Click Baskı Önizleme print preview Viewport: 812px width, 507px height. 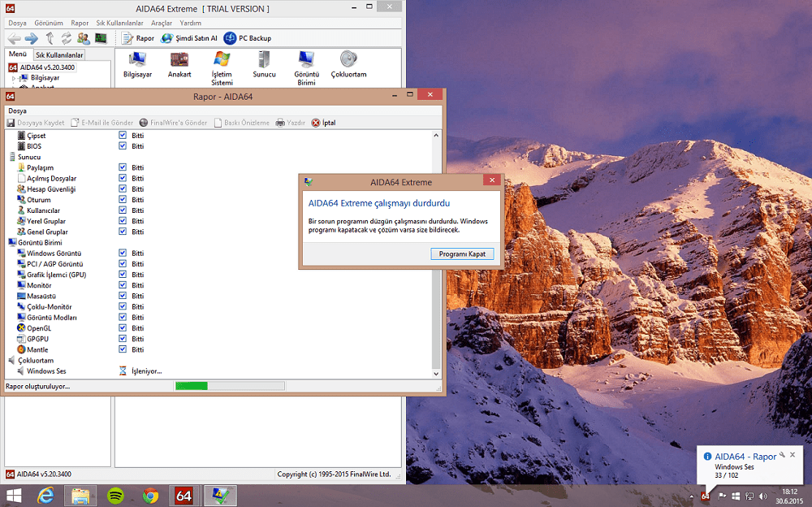coord(242,123)
